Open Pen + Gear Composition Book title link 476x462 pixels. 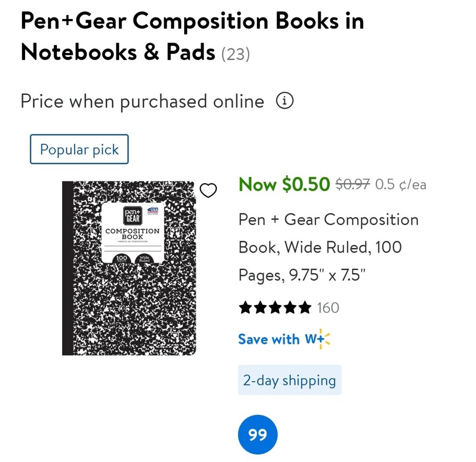pos(328,247)
